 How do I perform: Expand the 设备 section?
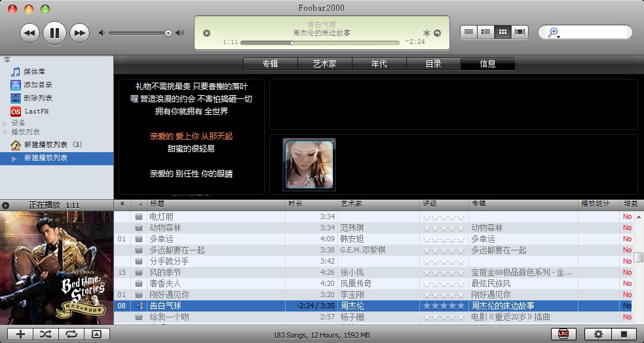pos(5,123)
